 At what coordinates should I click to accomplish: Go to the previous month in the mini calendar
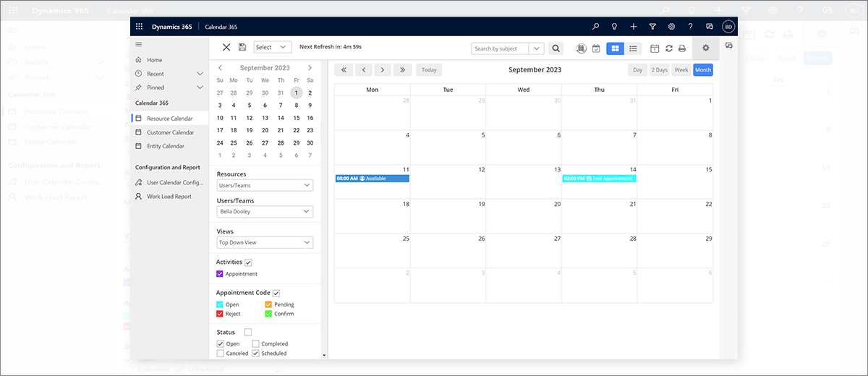click(x=221, y=68)
